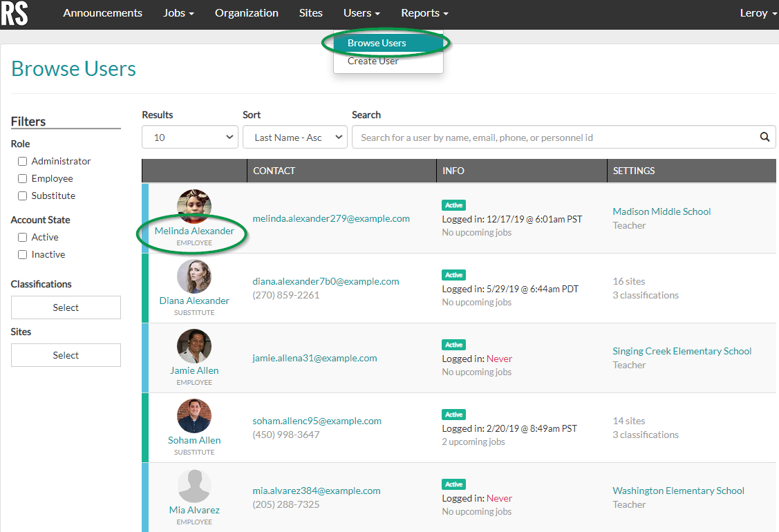Screen dimensions: 779x532
Task: Click Mia Alvarez's placeholder avatar
Action: (x=194, y=486)
